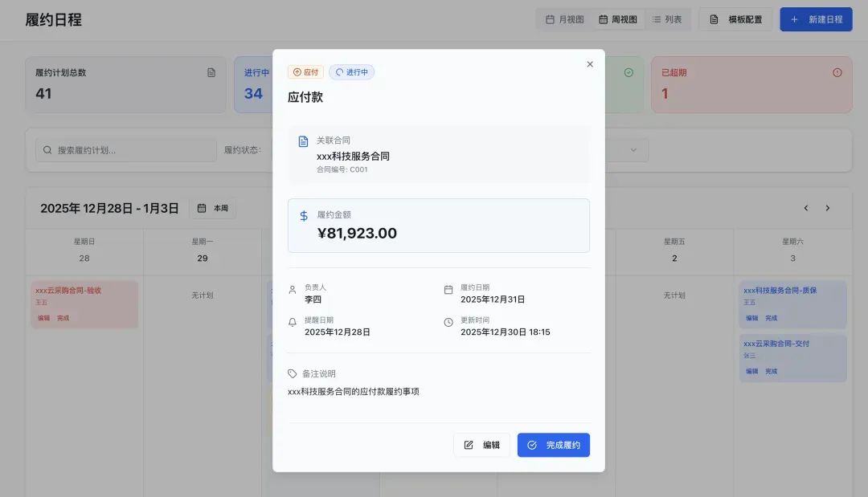Click the 应付 tag badge

(305, 72)
